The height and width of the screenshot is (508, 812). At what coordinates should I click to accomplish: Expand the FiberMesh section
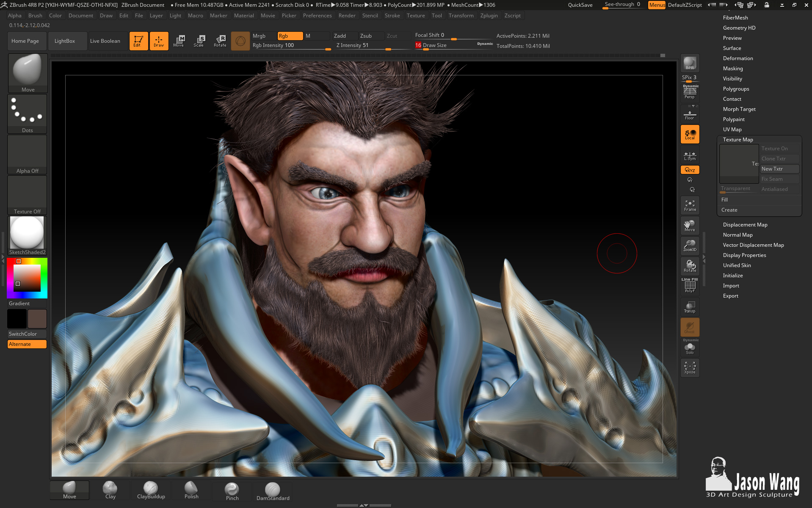735,18
